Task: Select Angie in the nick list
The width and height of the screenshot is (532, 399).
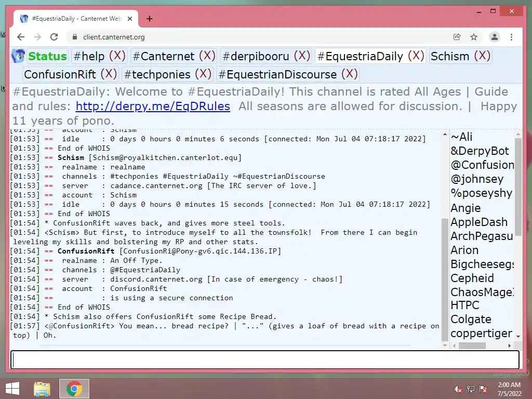Action: click(x=465, y=208)
